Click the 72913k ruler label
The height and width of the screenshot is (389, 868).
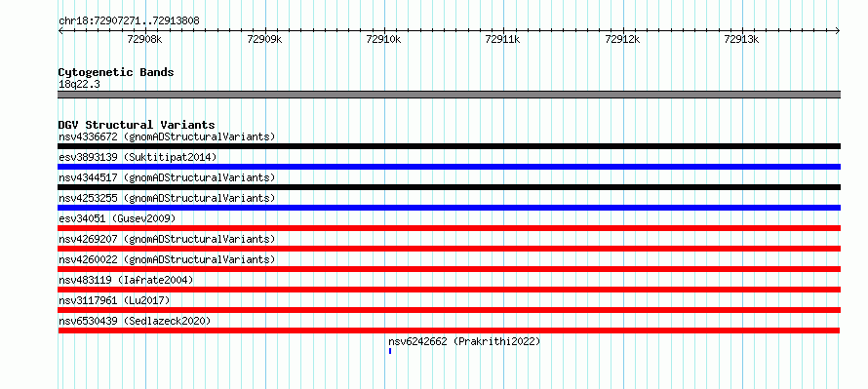tap(742, 39)
